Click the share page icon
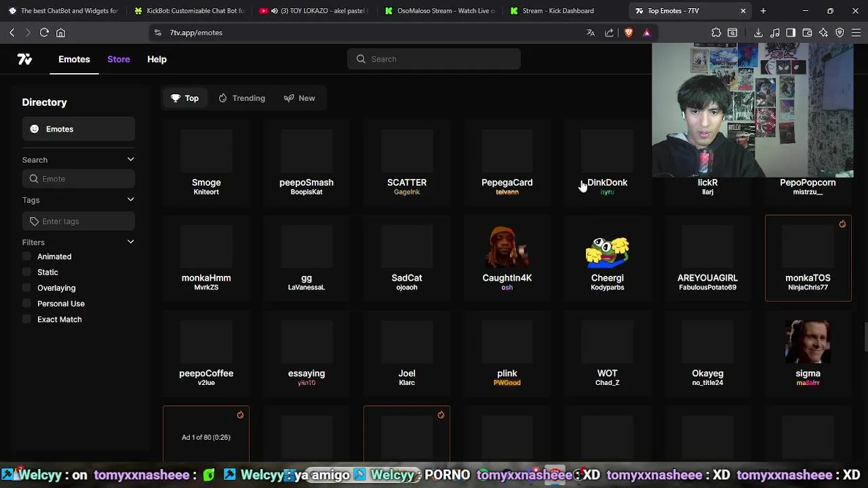 [609, 33]
